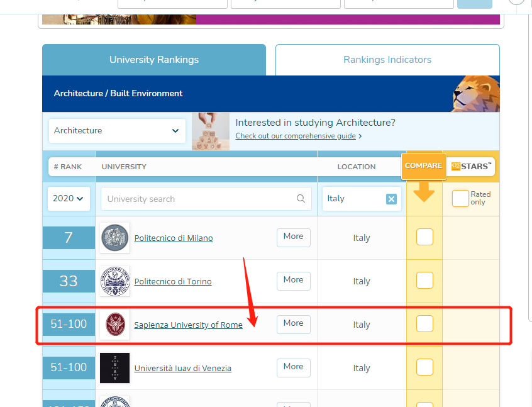
Task: Click the Architecture guide thumbnail image
Action: tap(211, 131)
